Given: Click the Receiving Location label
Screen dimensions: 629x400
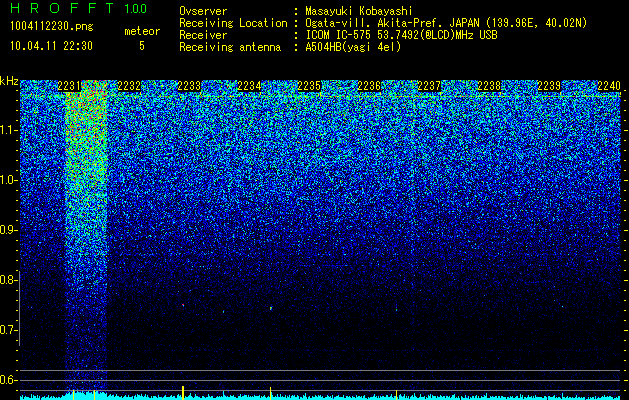Looking at the screenshot, I should point(233,23).
